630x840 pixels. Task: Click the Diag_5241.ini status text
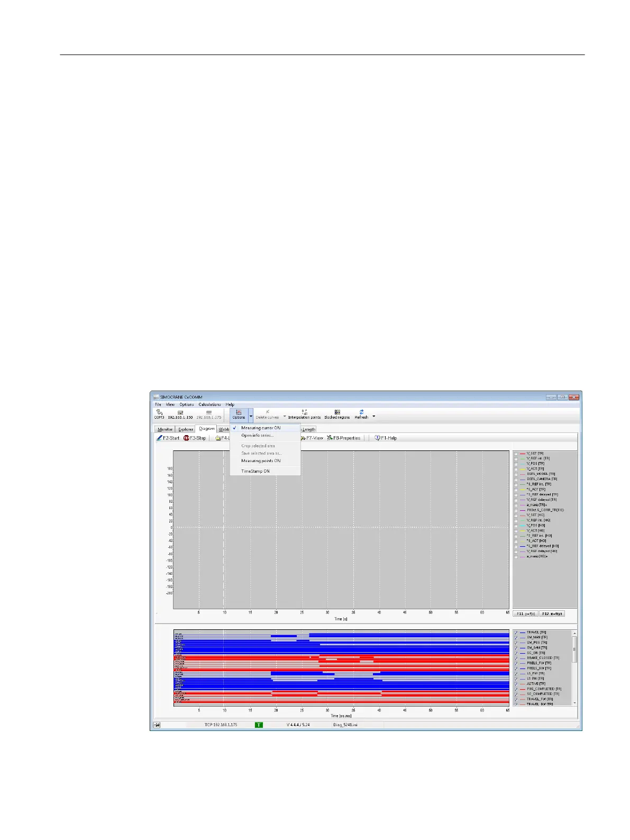[x=345, y=725]
